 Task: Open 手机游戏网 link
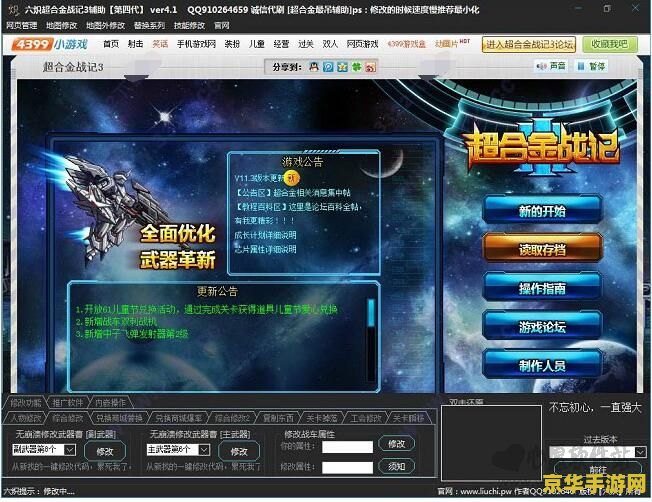(196, 44)
